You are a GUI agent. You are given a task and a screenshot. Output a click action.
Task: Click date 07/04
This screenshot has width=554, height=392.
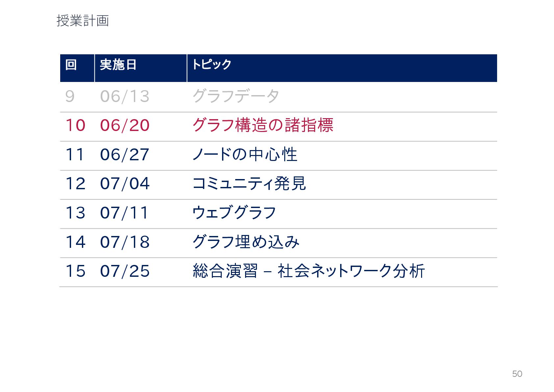tap(125, 184)
